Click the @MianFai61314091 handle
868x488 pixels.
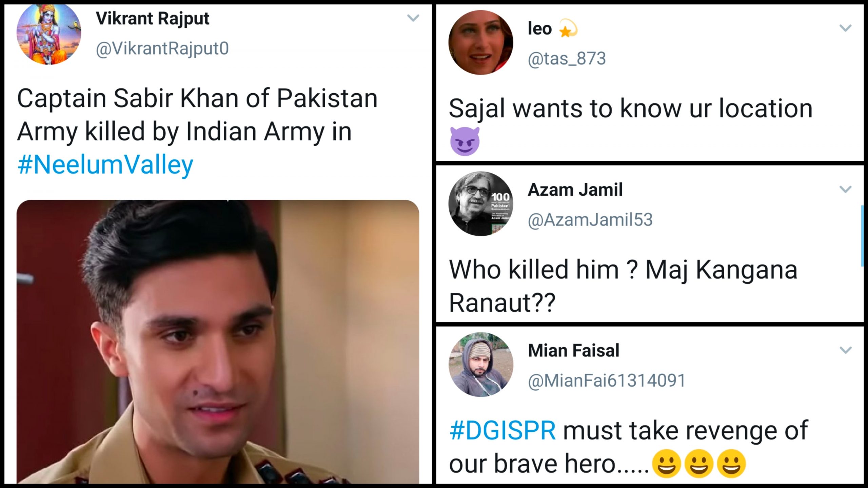(607, 380)
